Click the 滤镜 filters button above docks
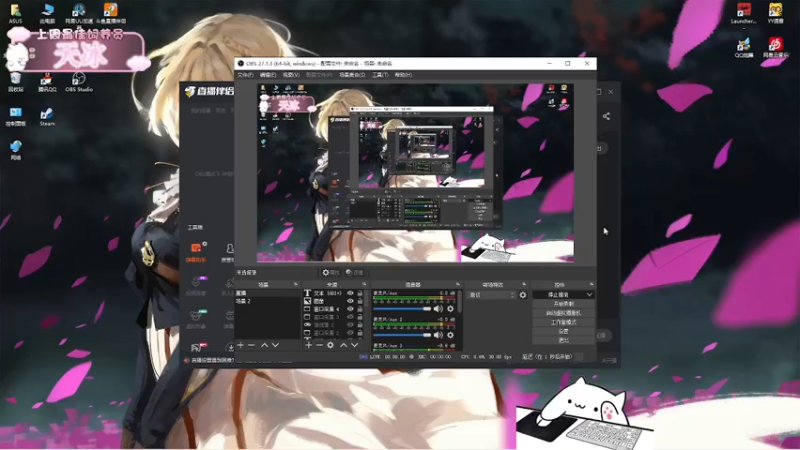 point(355,272)
